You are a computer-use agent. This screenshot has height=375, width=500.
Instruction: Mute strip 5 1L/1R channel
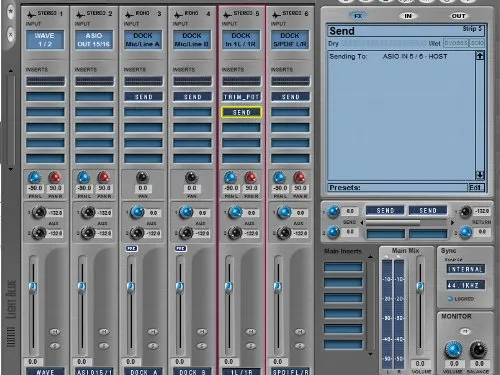pyautogui.click(x=251, y=332)
